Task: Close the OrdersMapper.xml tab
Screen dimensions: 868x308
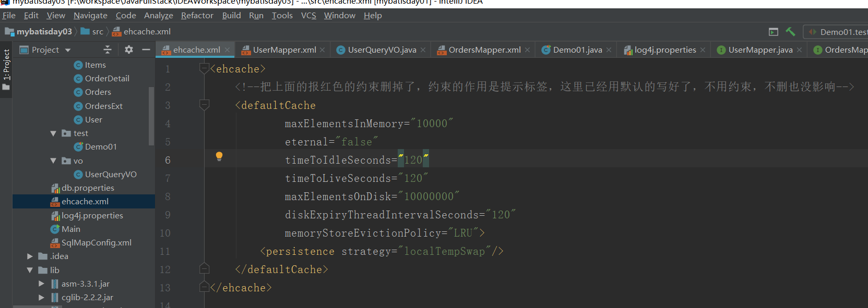Action: pos(528,50)
